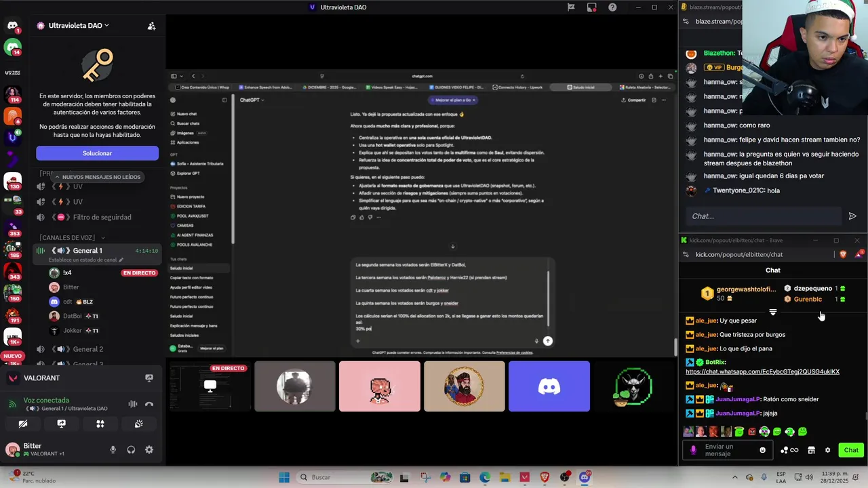Mute the microphone in user panel
This screenshot has width=868, height=488.
point(113,449)
